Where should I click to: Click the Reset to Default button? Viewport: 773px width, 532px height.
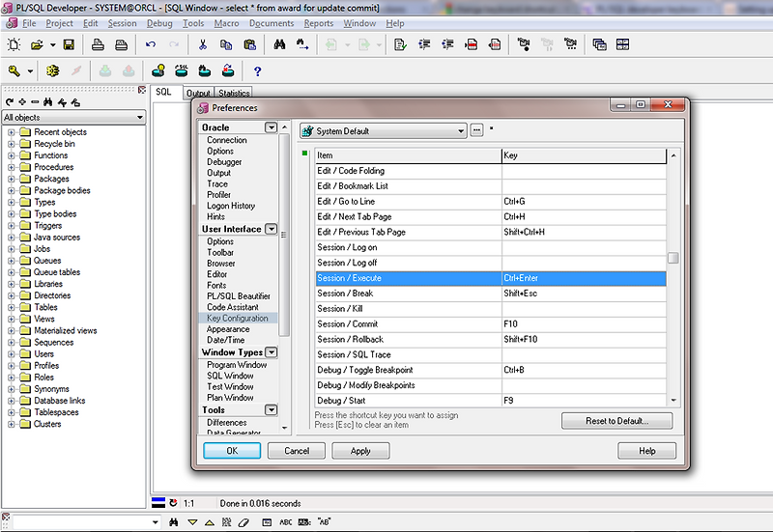617,421
